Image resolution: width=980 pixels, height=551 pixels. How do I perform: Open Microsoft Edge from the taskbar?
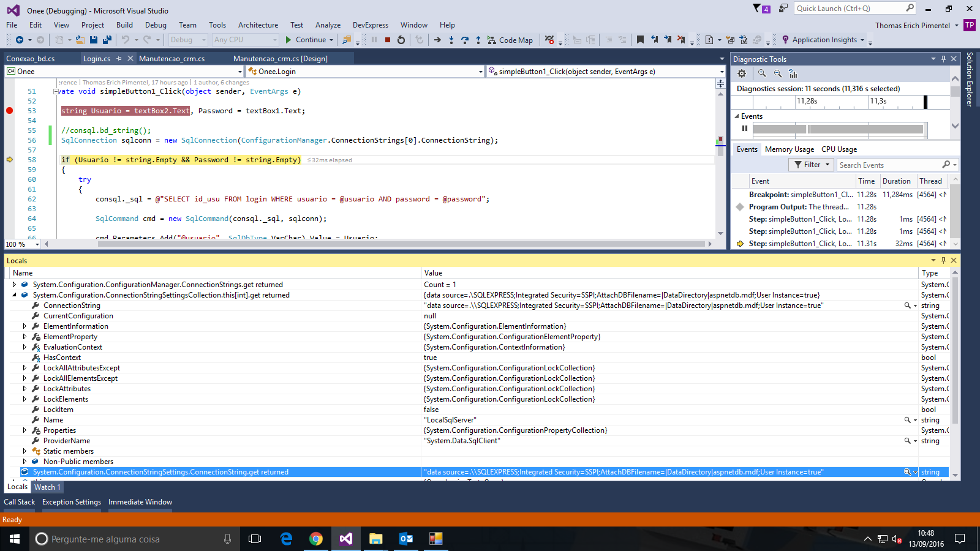[286, 539]
